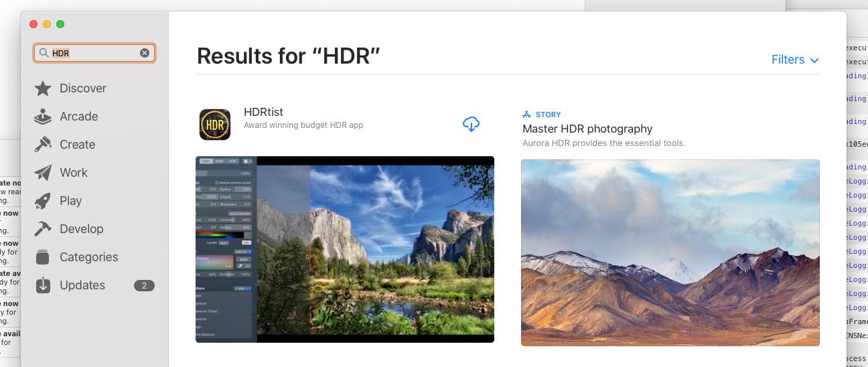Image resolution: width=868 pixels, height=367 pixels.
Task: Click the Play rocket icon
Action: pyautogui.click(x=43, y=201)
